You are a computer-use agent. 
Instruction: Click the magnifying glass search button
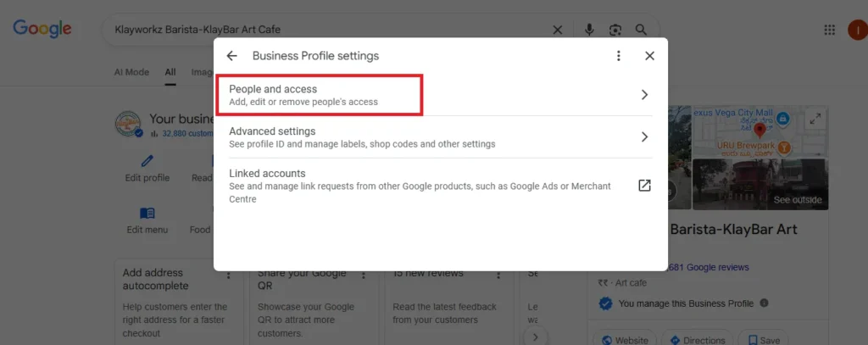(x=642, y=30)
